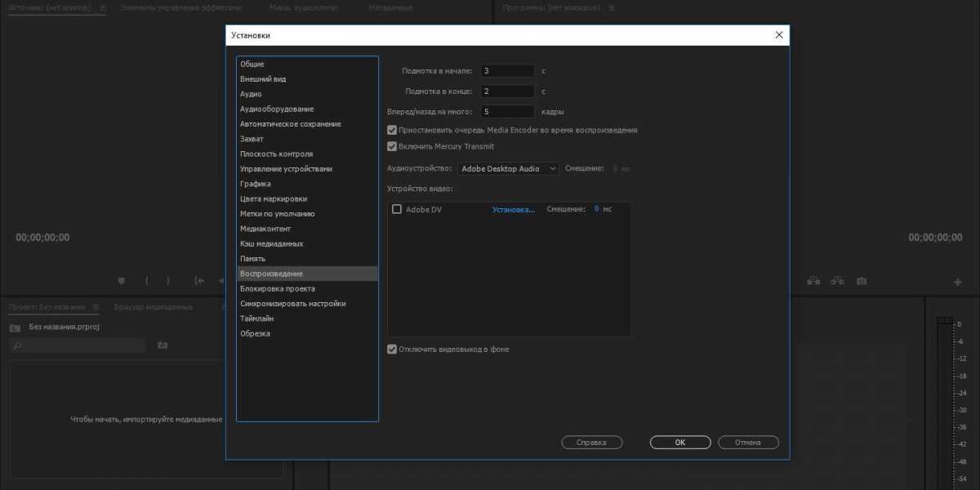Click the Установка... link for Adobe DV

[513, 209]
